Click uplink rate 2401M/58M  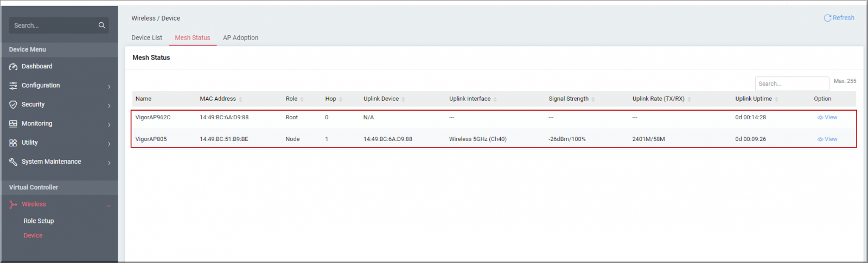point(648,139)
